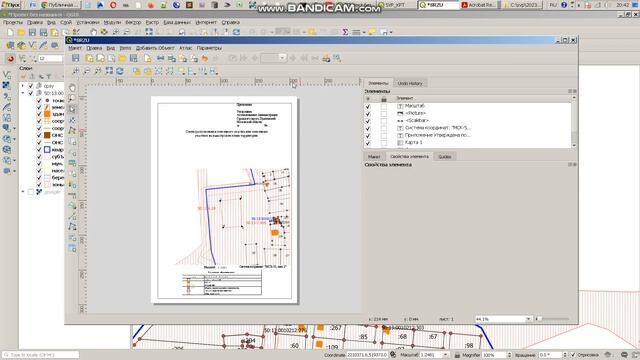
Task: Click the Save project icon in main QGIS toolbar
Action: (x=32, y=33)
